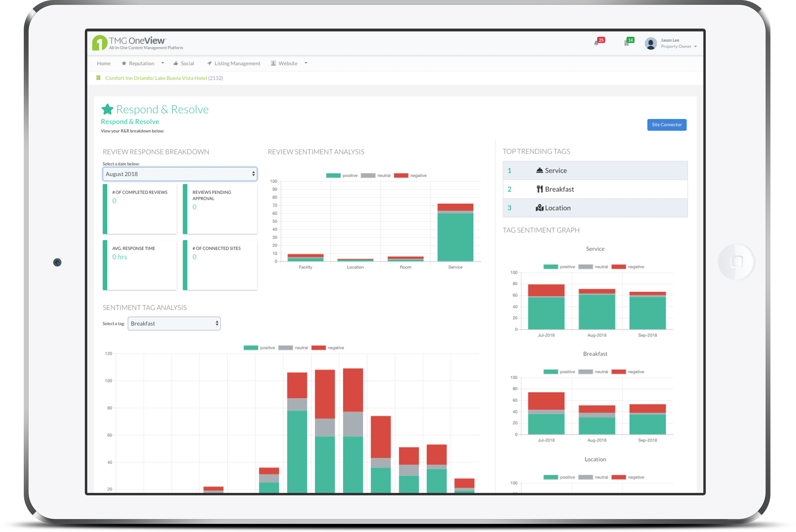Open the Social menu
Image resolution: width=796 pixels, height=532 pixels.
[x=184, y=63]
